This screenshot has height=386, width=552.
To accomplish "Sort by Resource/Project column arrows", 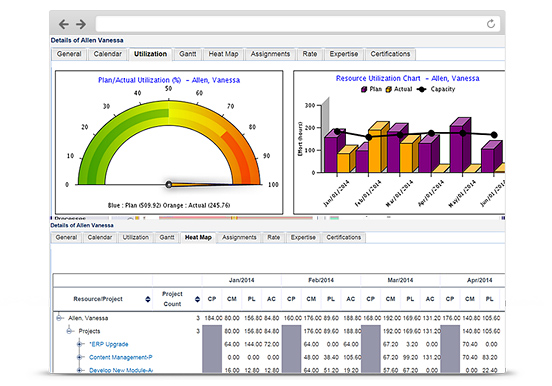I will [148, 299].
